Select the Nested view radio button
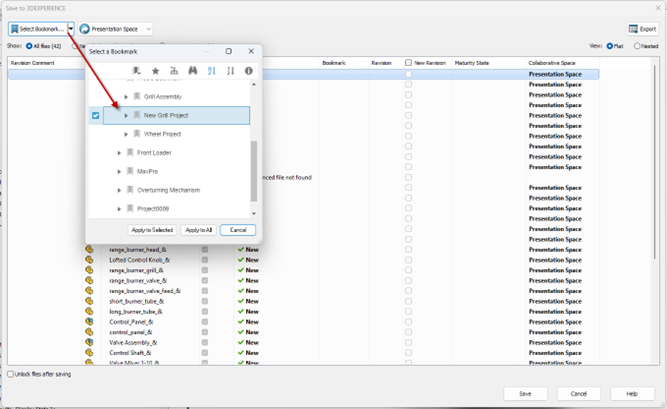The height and width of the screenshot is (409, 667). coord(638,46)
